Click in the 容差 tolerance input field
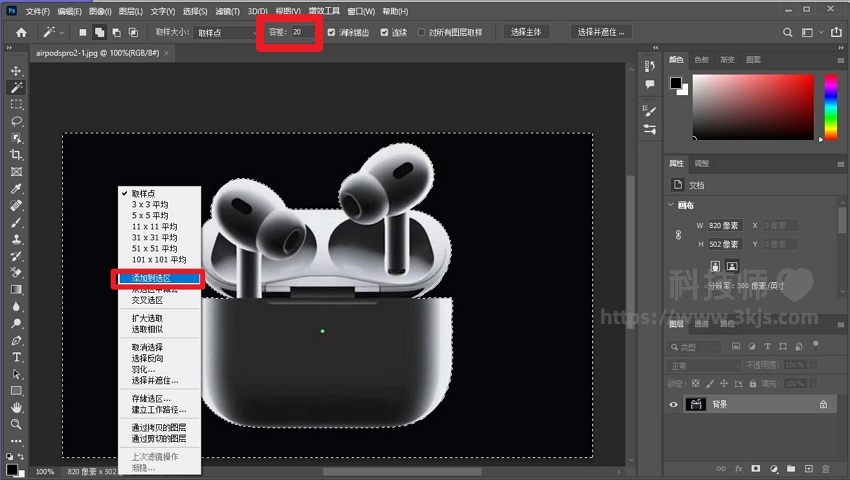 [x=302, y=33]
